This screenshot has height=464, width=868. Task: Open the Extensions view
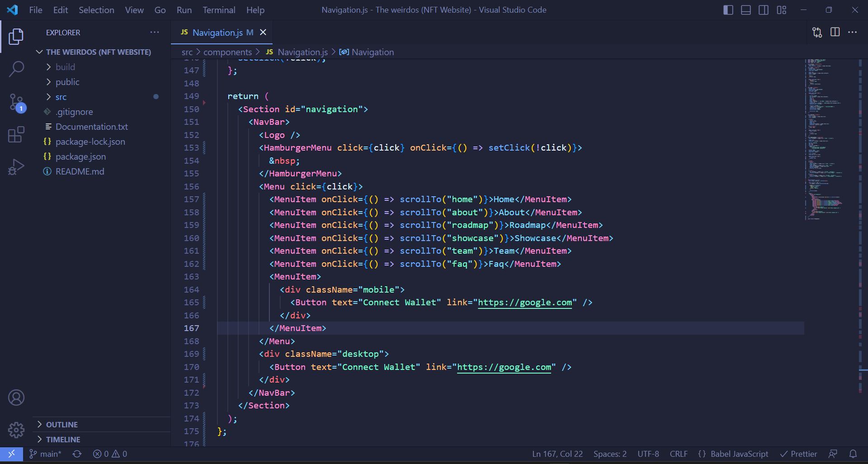16,134
